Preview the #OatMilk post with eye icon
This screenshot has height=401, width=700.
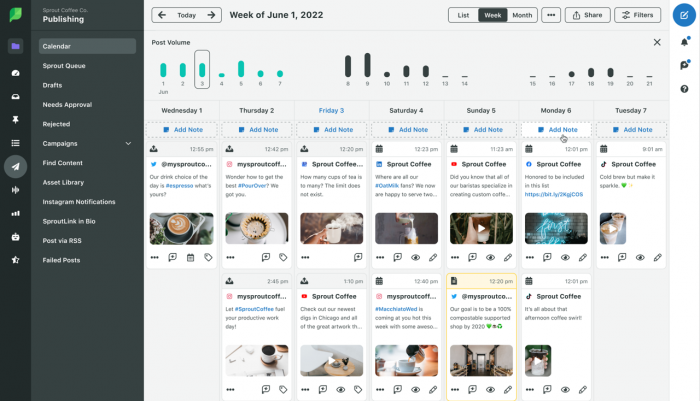[x=416, y=257]
